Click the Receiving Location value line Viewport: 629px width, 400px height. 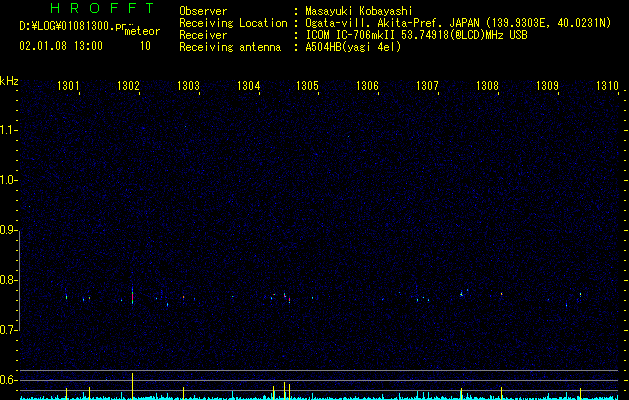pos(458,23)
